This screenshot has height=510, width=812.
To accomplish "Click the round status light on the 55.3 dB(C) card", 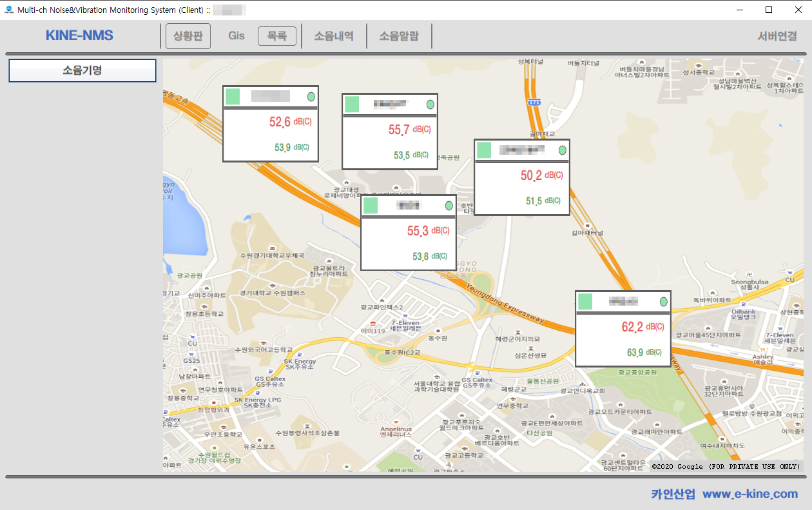I will 449,206.
